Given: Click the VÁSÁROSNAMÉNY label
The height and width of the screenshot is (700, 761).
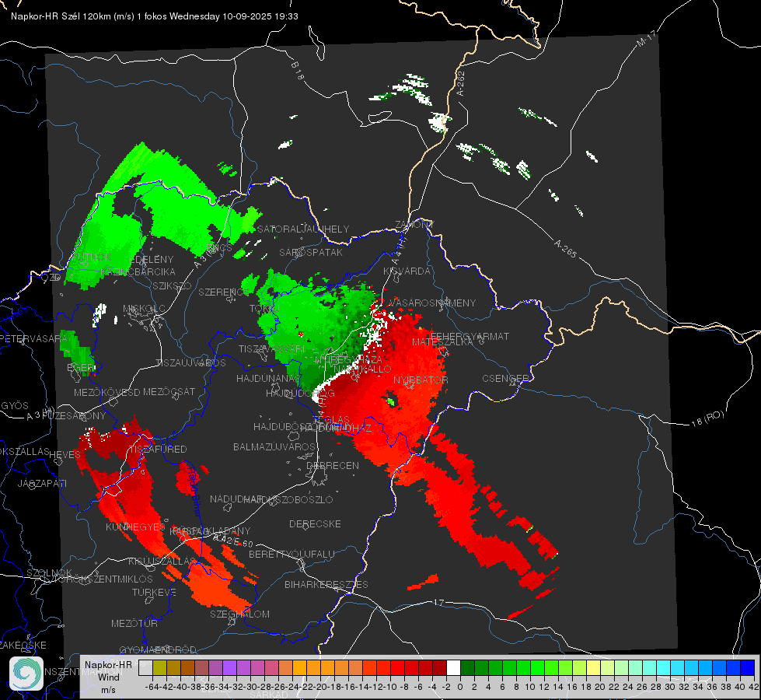Looking at the screenshot, I should (x=432, y=303).
